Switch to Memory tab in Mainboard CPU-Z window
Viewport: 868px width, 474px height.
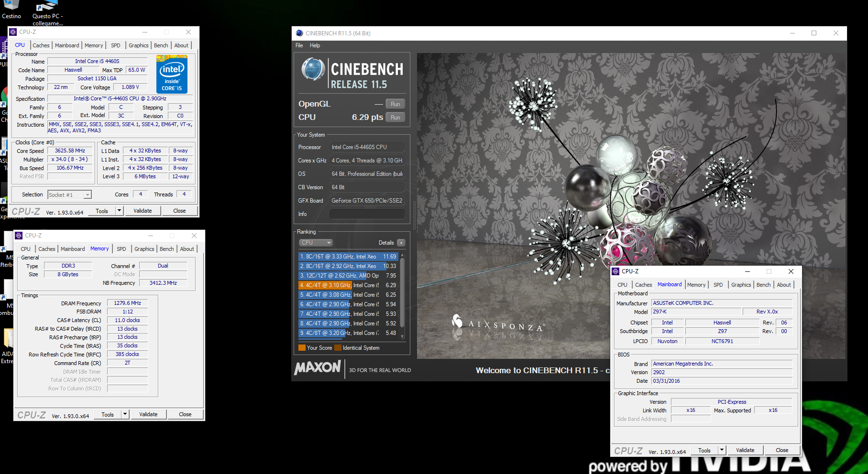click(x=696, y=285)
